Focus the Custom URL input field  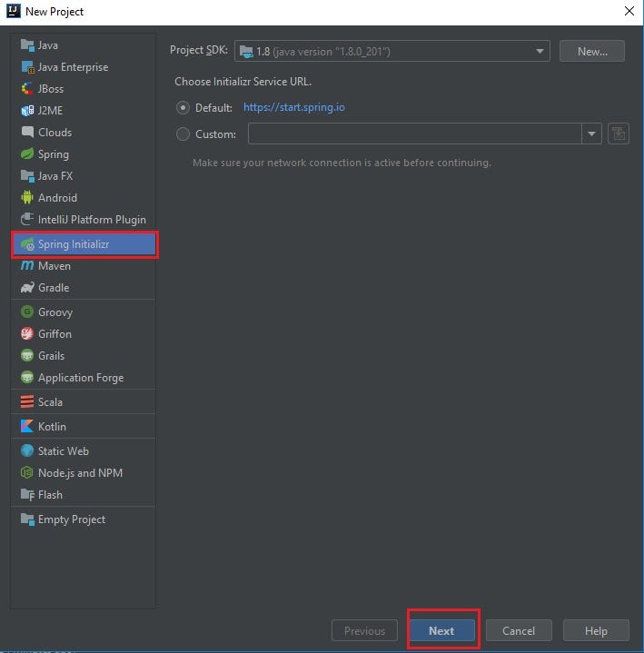pos(415,134)
